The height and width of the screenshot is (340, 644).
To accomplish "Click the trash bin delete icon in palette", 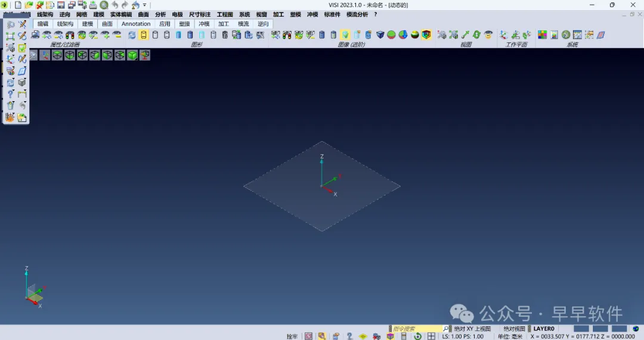I will tap(10, 105).
